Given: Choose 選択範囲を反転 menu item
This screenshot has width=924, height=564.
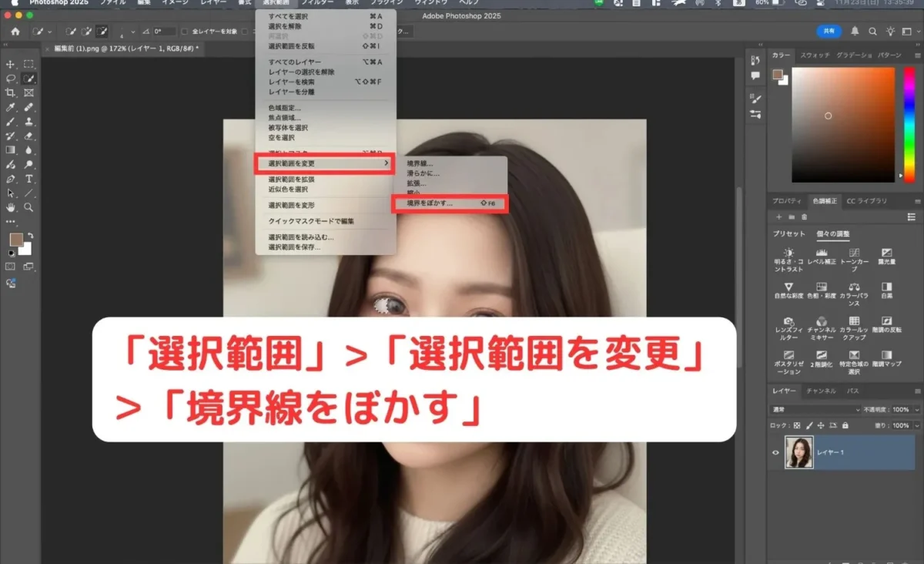Looking at the screenshot, I should [326, 45].
